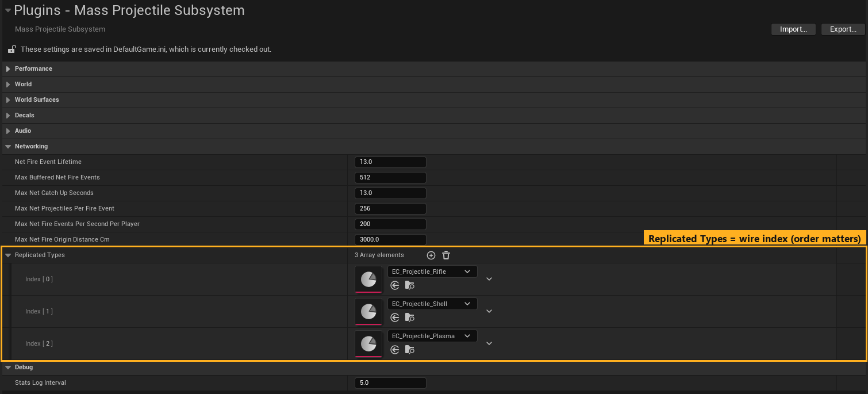
Task: Click the Export... button
Action: pyautogui.click(x=843, y=29)
